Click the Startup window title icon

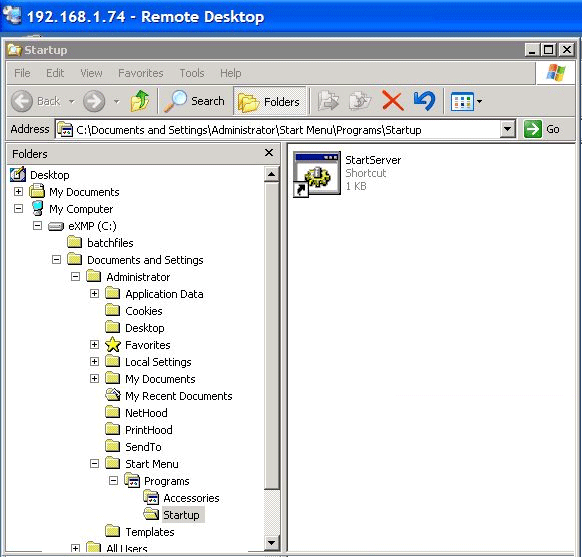click(14, 50)
